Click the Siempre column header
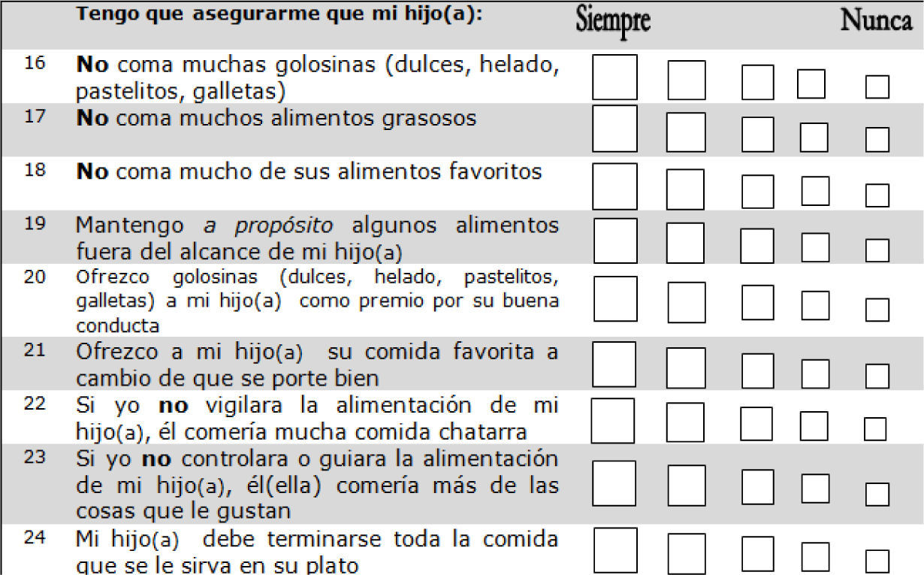 tap(613, 21)
